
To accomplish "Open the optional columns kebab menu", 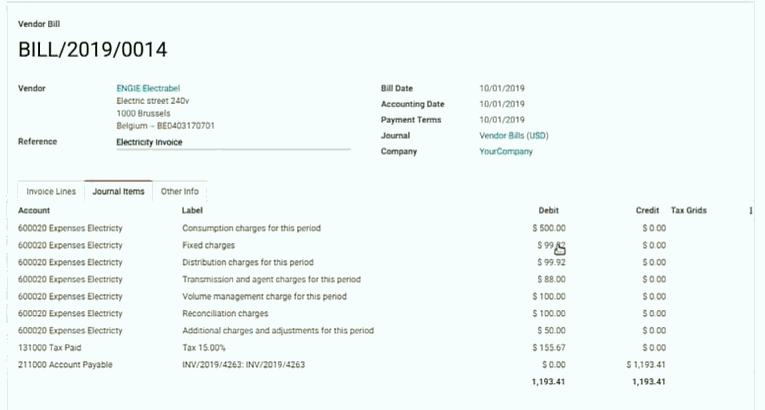I will [751, 211].
